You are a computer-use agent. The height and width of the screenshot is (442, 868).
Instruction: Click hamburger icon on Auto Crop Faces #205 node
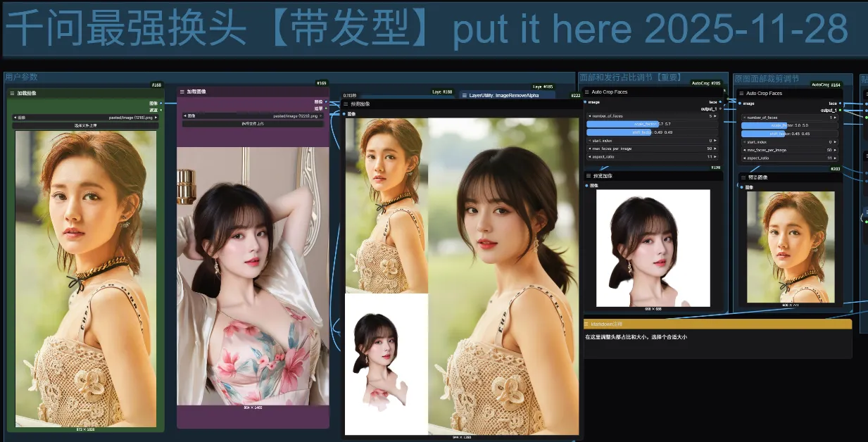pyautogui.click(x=586, y=91)
